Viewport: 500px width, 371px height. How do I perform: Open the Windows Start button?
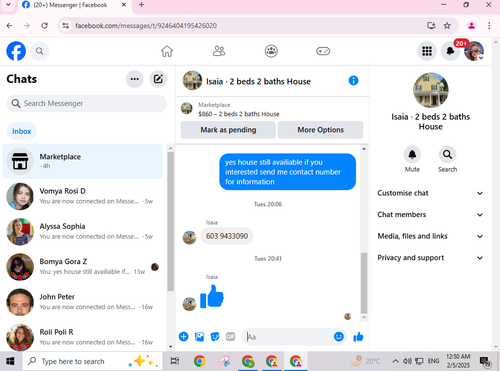point(10,361)
